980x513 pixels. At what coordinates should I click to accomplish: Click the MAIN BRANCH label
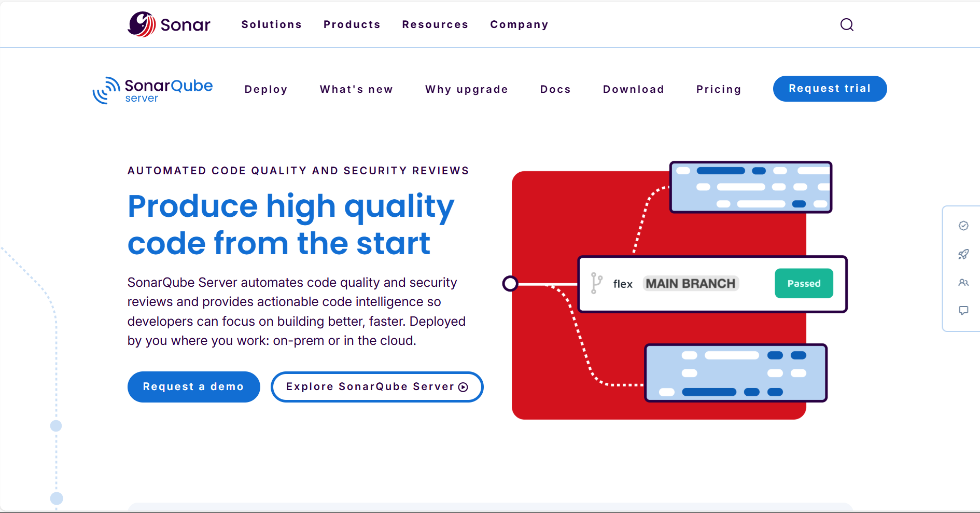tap(691, 283)
